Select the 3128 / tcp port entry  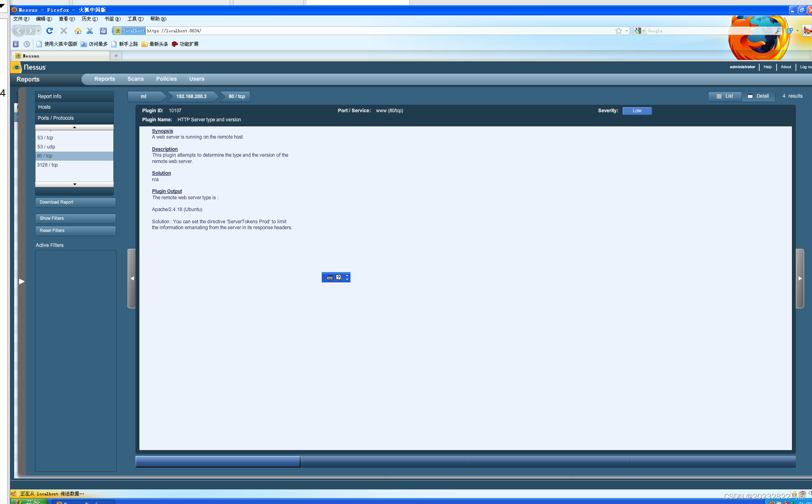tap(74, 165)
